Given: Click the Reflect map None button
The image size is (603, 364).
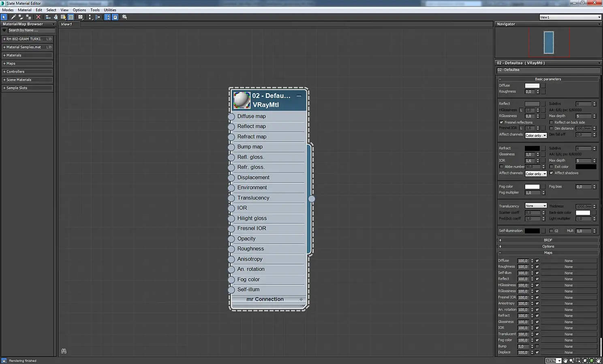Looking at the screenshot, I should pos(569,279).
